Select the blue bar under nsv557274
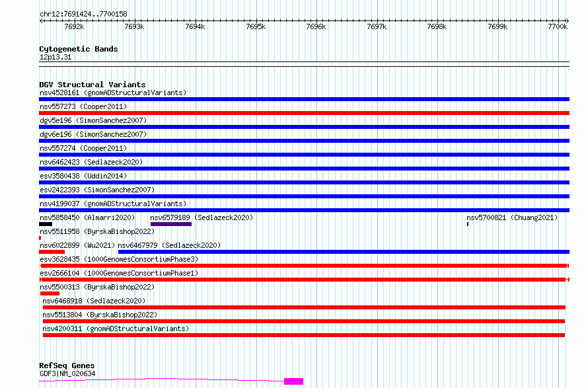 click(x=304, y=155)
